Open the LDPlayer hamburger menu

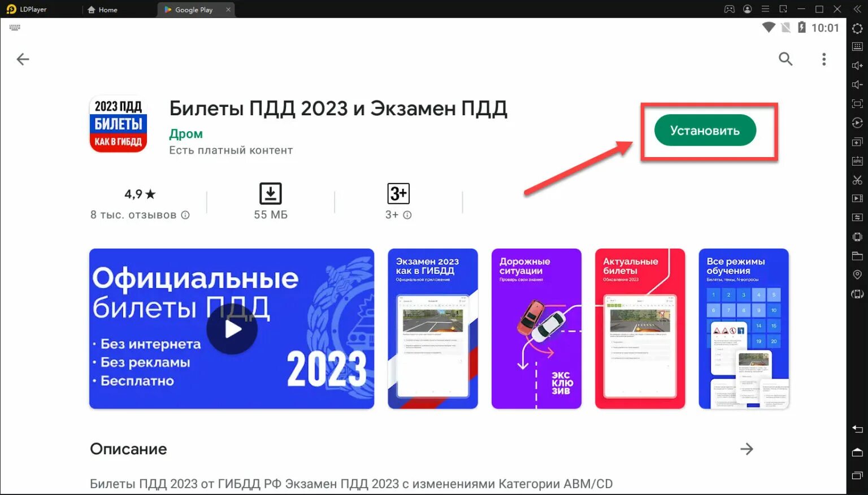(x=765, y=9)
